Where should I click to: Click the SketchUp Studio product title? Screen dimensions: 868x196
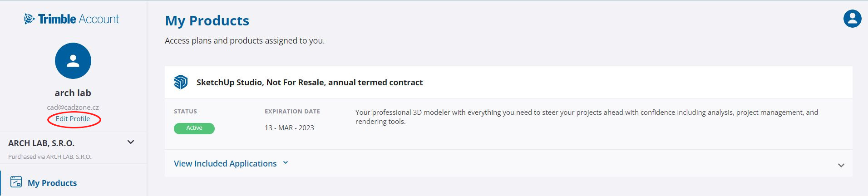click(x=310, y=82)
